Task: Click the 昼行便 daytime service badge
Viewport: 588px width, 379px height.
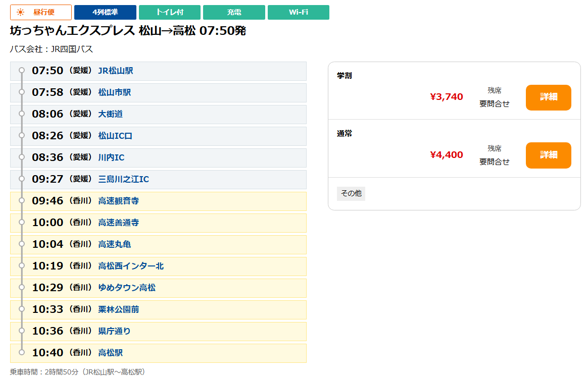Action: pyautogui.click(x=41, y=12)
